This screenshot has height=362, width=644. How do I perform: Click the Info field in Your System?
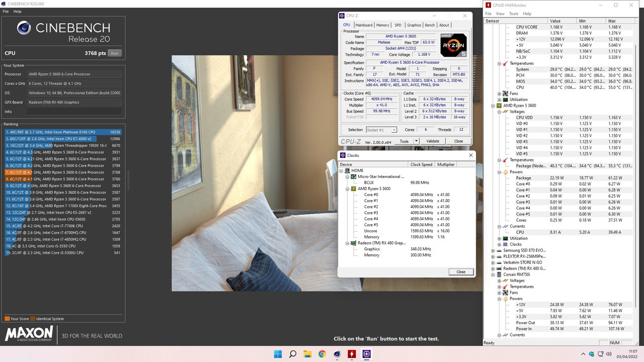click(74, 112)
